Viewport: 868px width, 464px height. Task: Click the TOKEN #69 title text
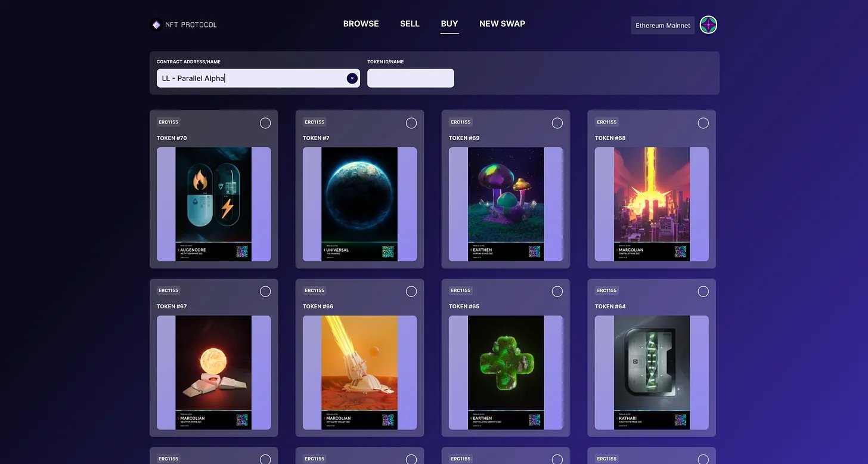click(x=464, y=138)
